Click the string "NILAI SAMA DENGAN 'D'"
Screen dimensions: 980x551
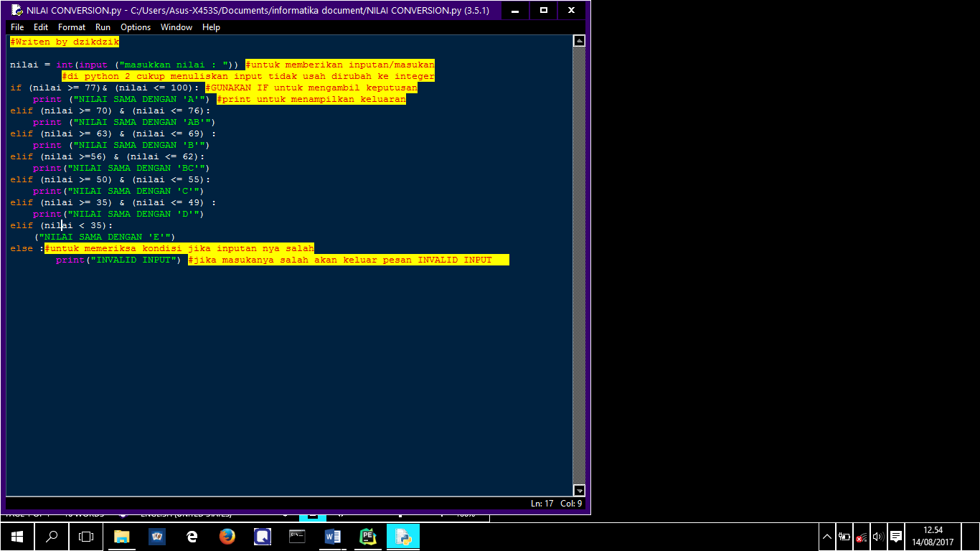tap(133, 214)
